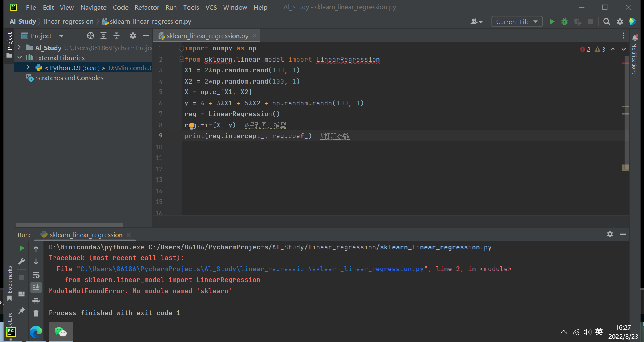Open Search Everywhere magnifier icon
This screenshot has height=342, width=644.
pos(607,22)
